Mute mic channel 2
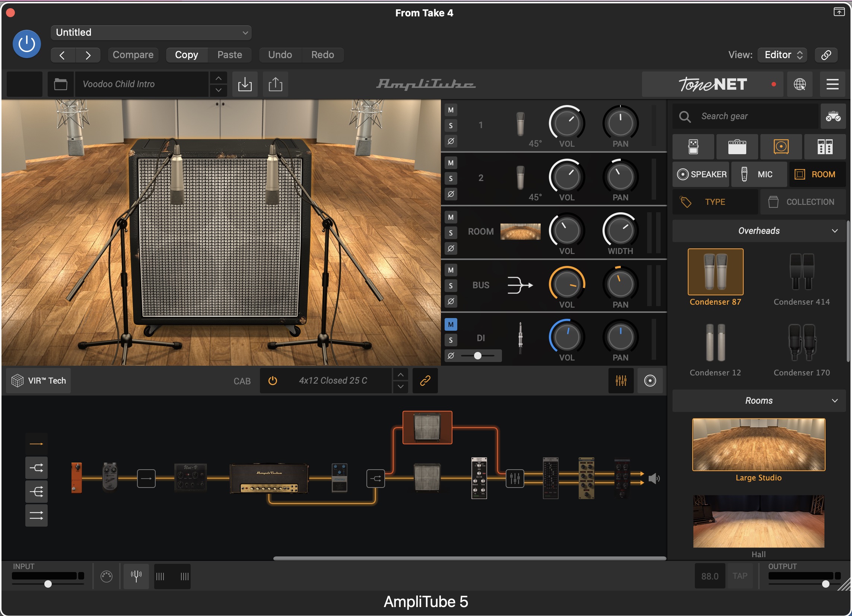 coord(451,163)
